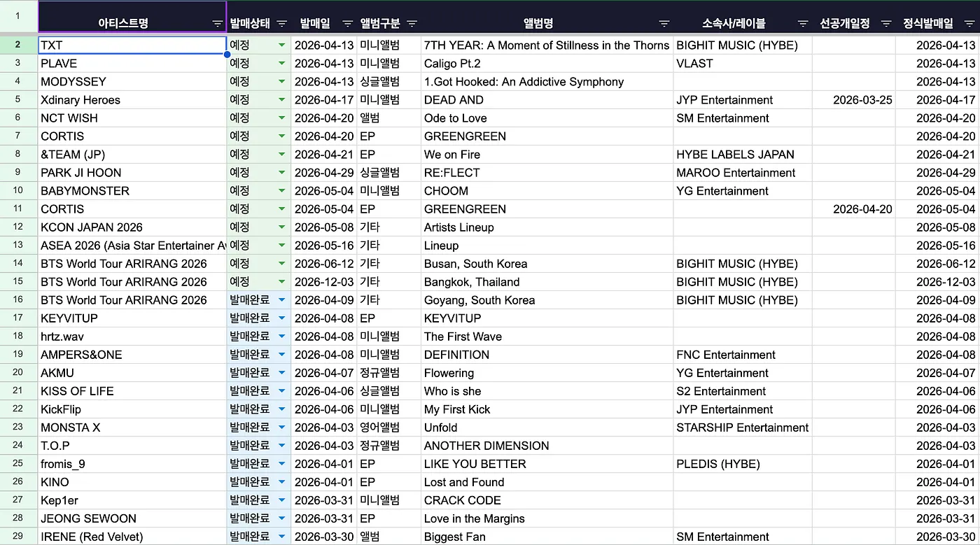Expand status dropdown for fromis_9 row

(281, 464)
